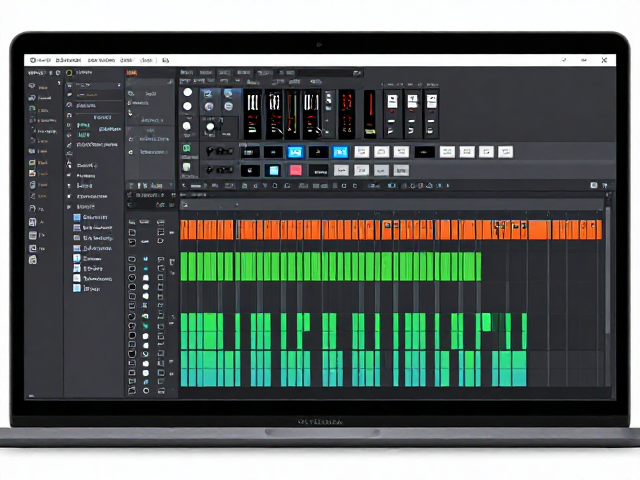Image resolution: width=640 pixels, height=480 pixels.
Task: Click the green icon left of the upper pad row
Action: [x=187, y=149]
